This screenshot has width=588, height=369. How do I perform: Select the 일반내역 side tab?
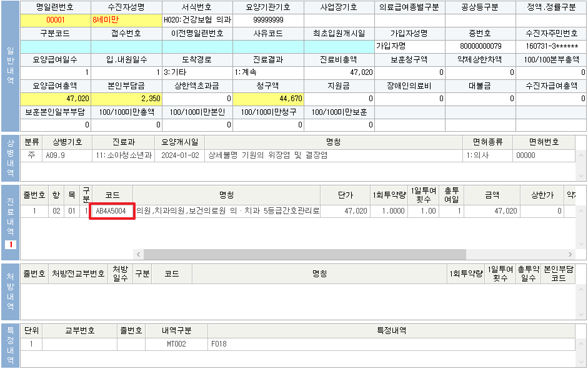point(10,66)
